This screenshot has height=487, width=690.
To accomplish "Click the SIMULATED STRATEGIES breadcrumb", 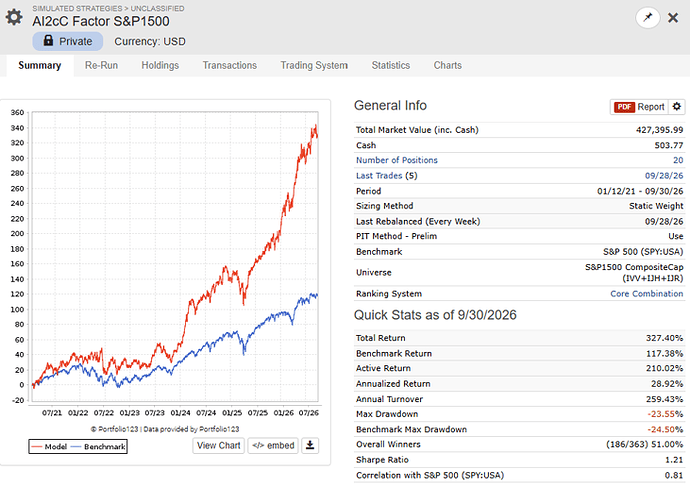I will click(x=77, y=8).
